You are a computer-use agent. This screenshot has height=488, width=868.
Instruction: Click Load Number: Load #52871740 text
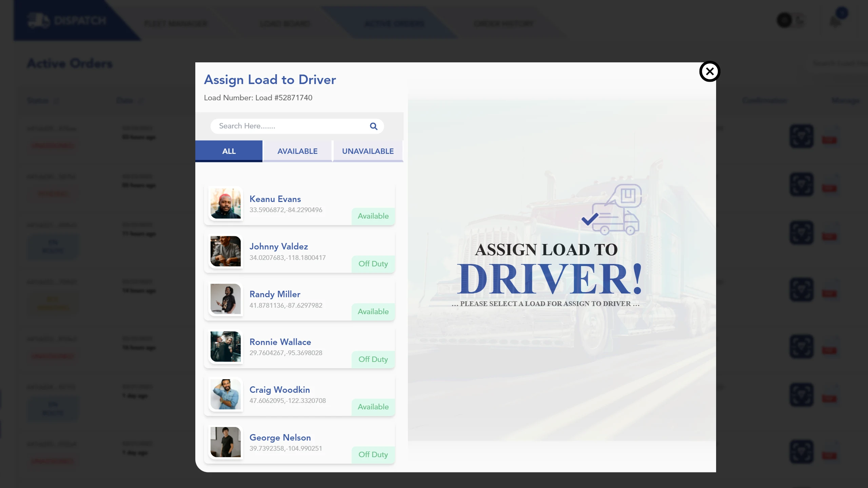(258, 98)
